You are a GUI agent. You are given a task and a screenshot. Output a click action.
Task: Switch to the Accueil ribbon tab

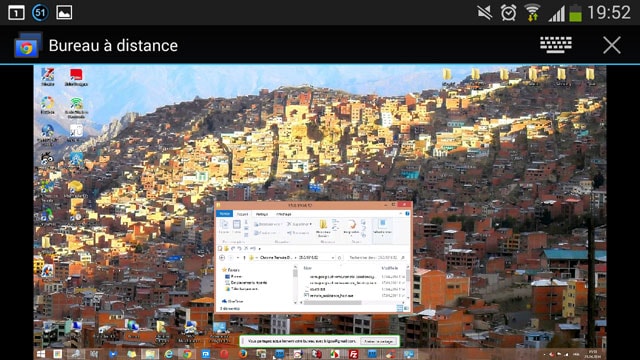[x=242, y=214]
